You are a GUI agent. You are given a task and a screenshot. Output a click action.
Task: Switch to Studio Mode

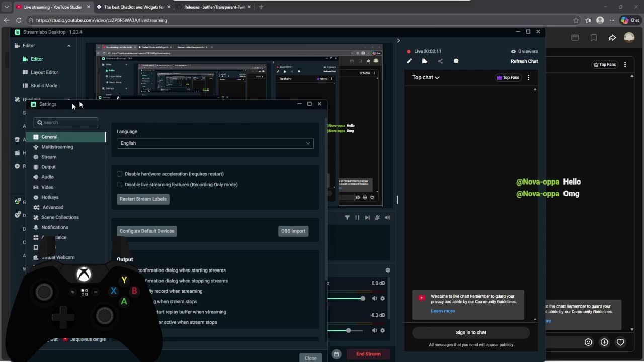[x=44, y=86]
